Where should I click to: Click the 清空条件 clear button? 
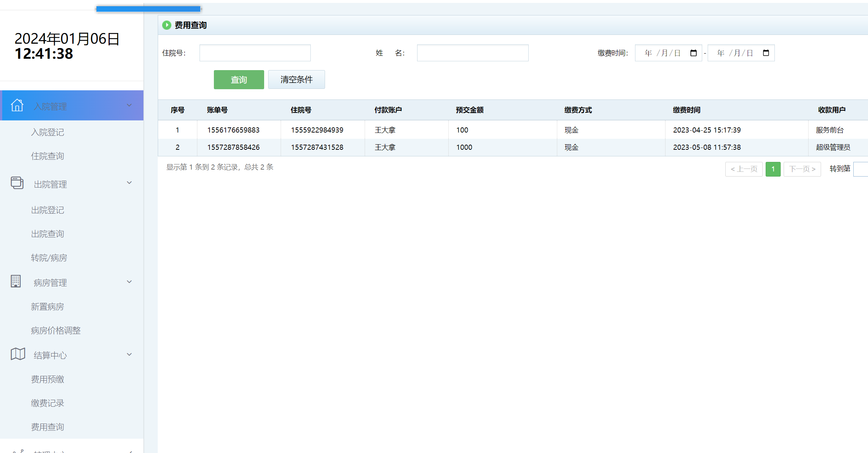[296, 79]
